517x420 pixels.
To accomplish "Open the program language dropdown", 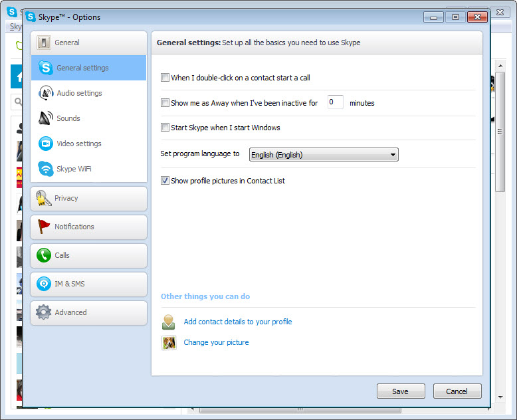I will 324,155.
